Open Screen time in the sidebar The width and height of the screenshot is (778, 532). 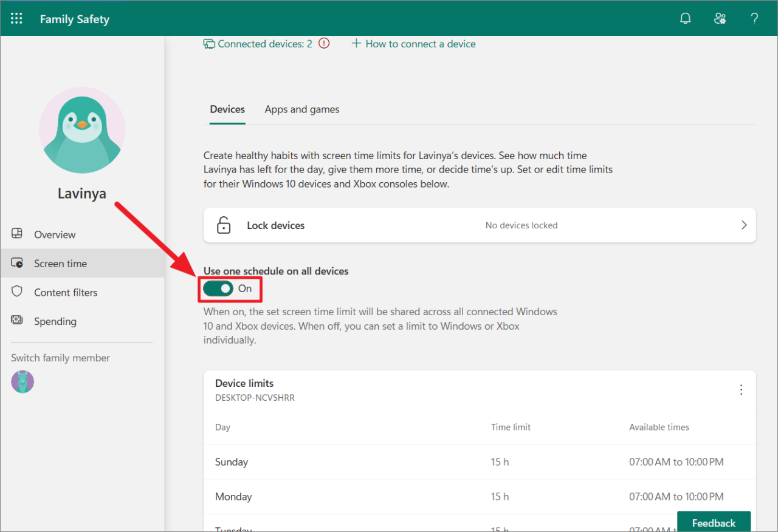[82, 264]
